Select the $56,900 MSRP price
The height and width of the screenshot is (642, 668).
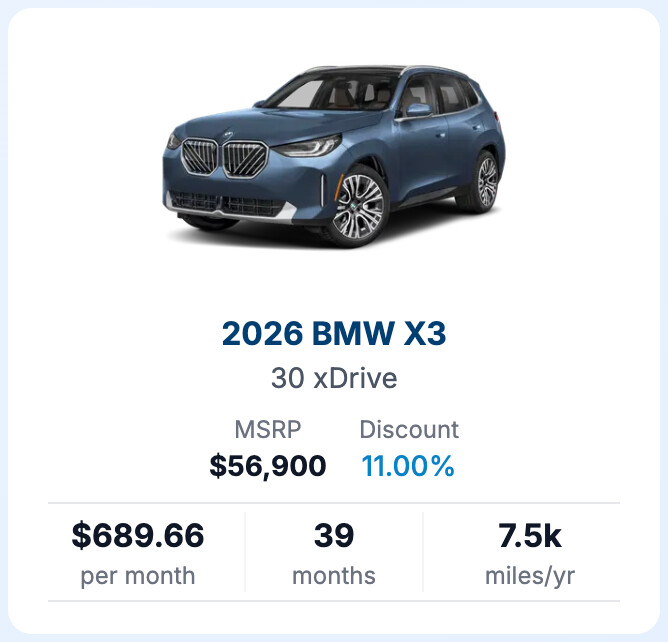[x=267, y=465]
